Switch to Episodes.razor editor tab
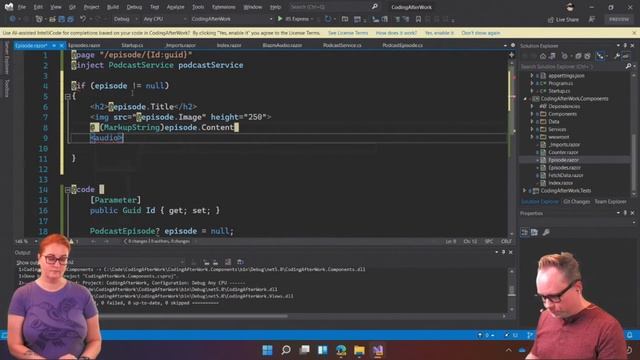 pos(84,45)
